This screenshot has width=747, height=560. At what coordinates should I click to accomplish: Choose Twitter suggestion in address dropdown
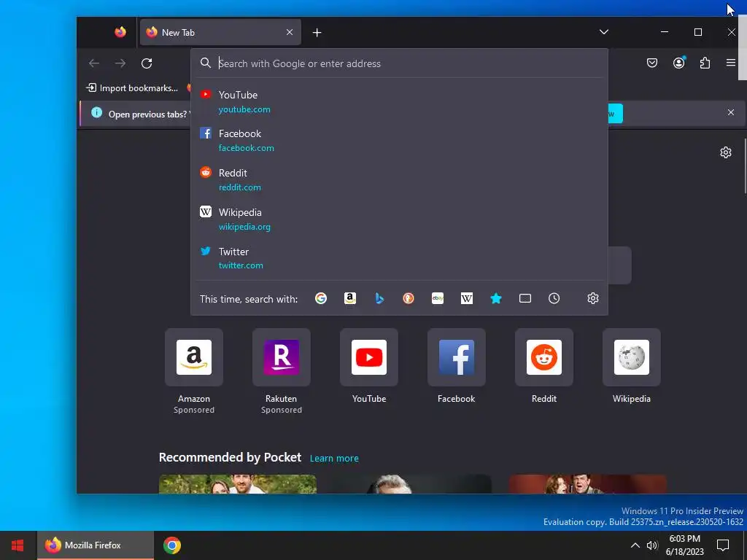[x=399, y=258]
